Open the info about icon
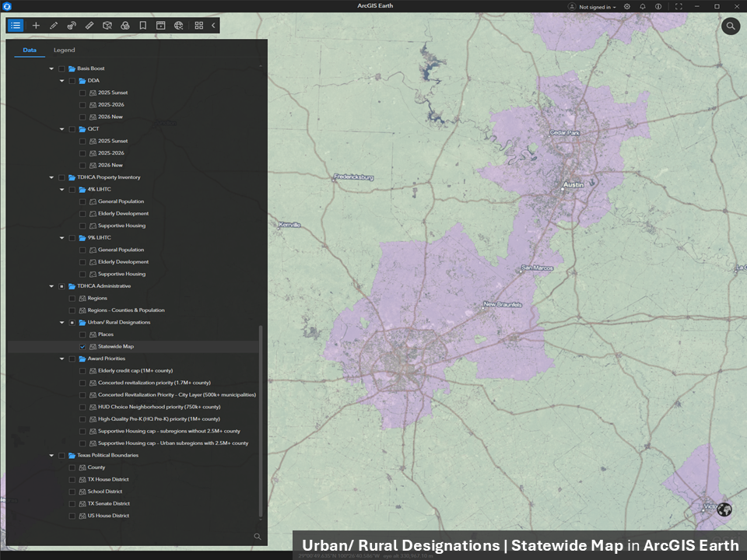Image resolution: width=747 pixels, height=560 pixels. click(658, 7)
